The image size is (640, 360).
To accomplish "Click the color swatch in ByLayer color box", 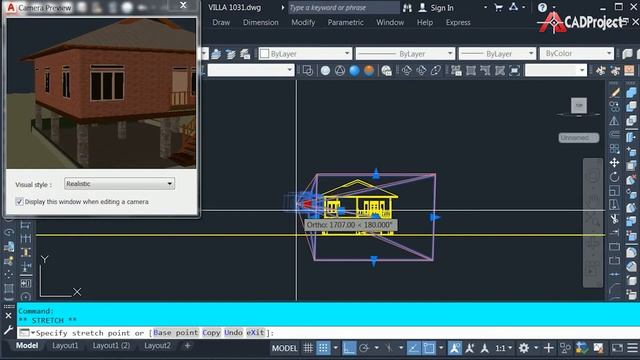I will click(264, 53).
